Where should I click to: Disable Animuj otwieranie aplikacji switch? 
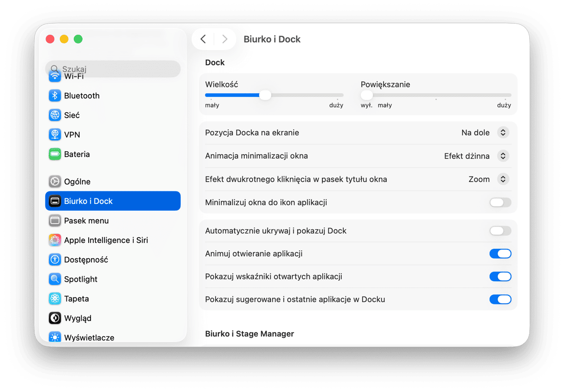click(x=500, y=253)
